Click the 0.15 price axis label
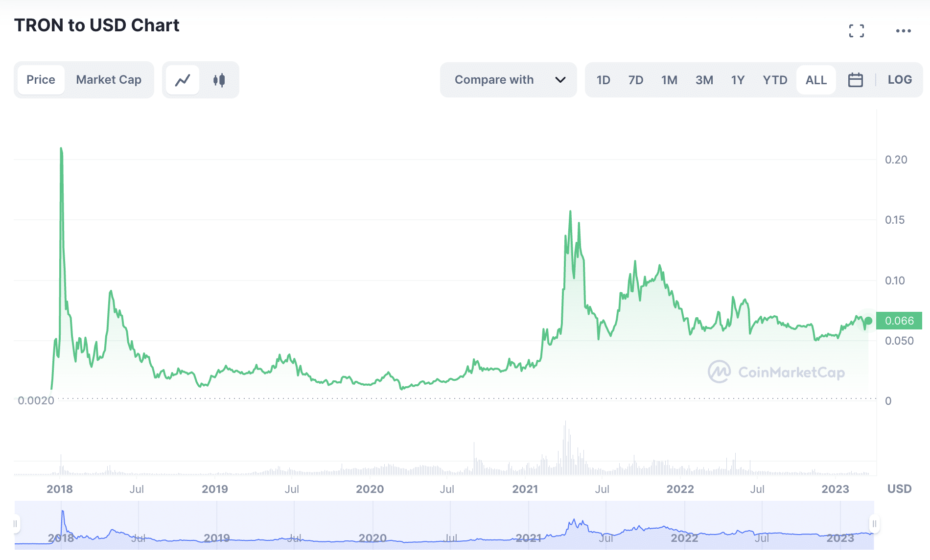The height and width of the screenshot is (560, 930). tap(895, 220)
